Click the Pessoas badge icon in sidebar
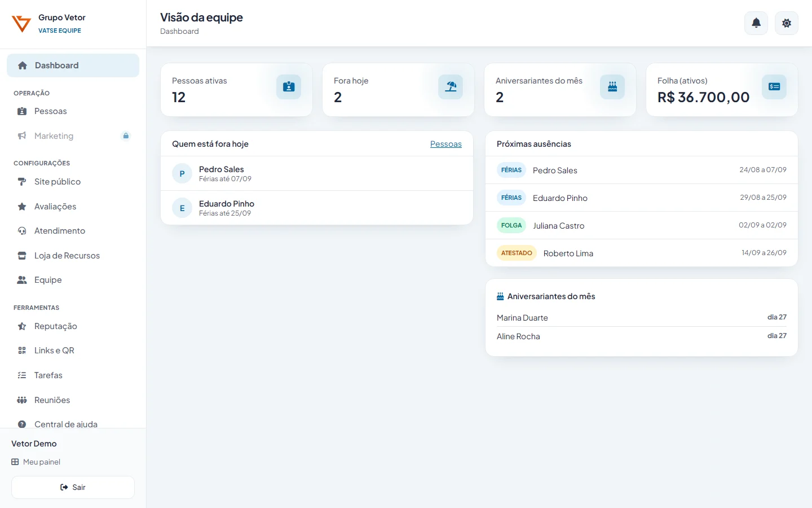The width and height of the screenshot is (812, 508). click(x=22, y=111)
